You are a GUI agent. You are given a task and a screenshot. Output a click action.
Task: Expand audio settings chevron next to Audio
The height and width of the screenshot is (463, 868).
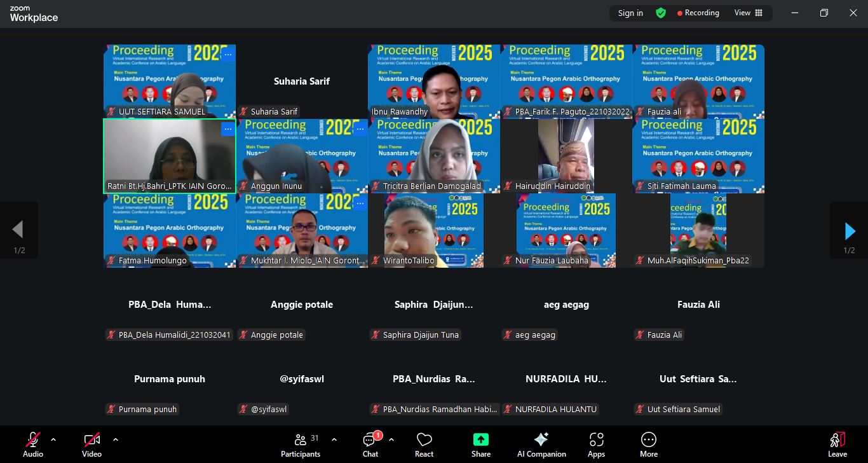53,439
